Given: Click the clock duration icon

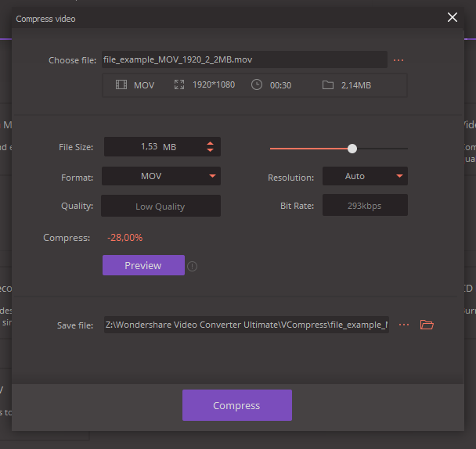Looking at the screenshot, I should click(257, 85).
